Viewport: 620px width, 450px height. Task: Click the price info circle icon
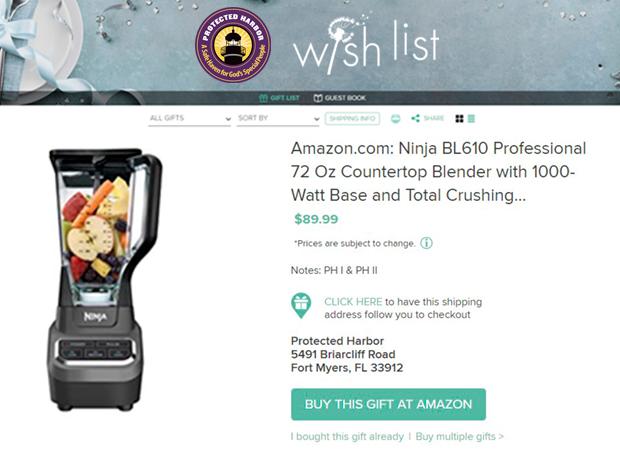pos(426,243)
